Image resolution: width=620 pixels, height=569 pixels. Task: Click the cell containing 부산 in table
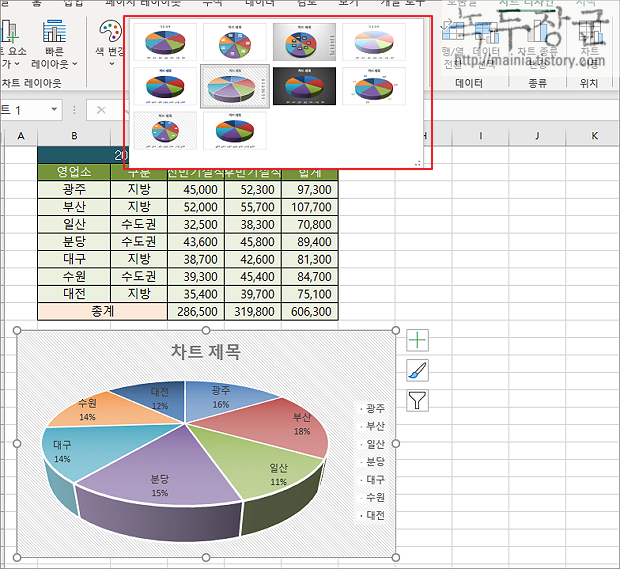[74, 207]
